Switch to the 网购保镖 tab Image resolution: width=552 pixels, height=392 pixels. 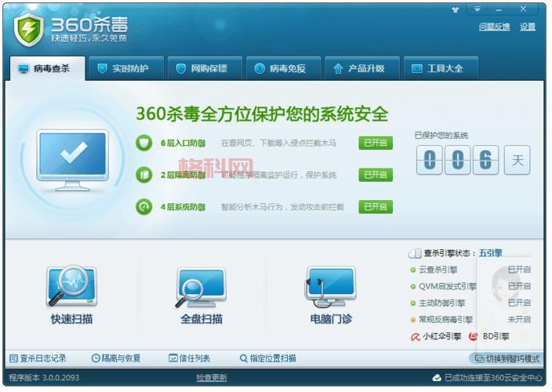coord(205,68)
